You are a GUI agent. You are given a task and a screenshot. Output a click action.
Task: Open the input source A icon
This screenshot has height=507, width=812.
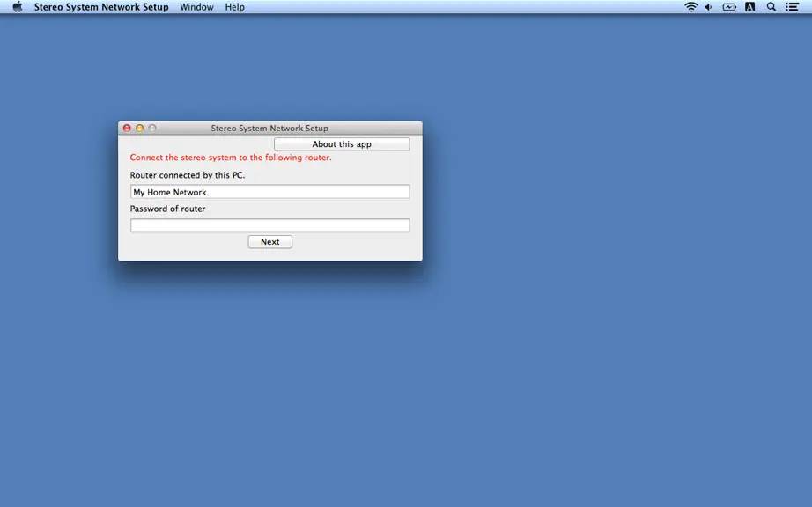pos(749,7)
